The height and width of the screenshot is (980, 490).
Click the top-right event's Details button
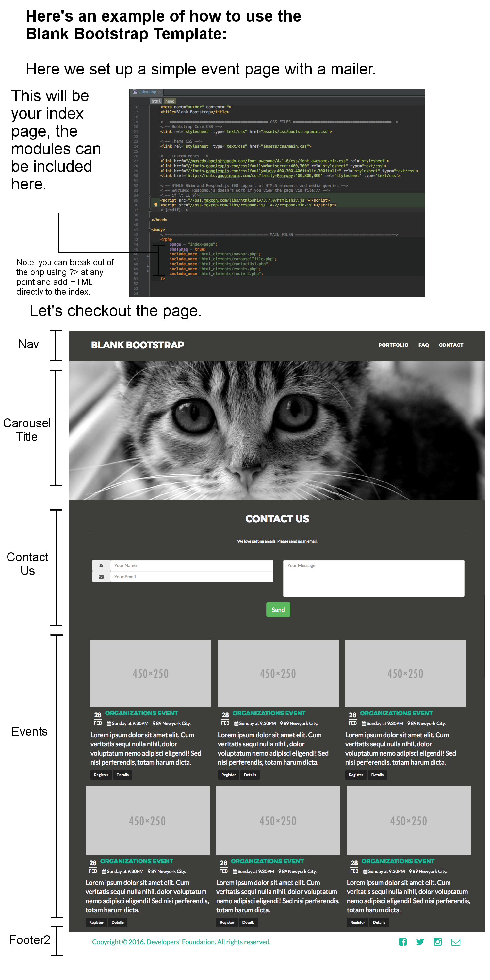click(x=377, y=775)
